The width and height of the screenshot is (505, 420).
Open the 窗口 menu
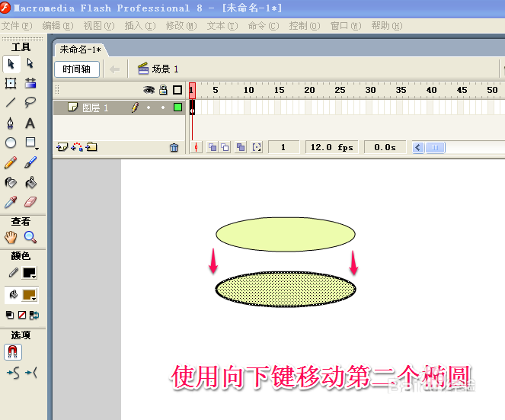(346, 25)
